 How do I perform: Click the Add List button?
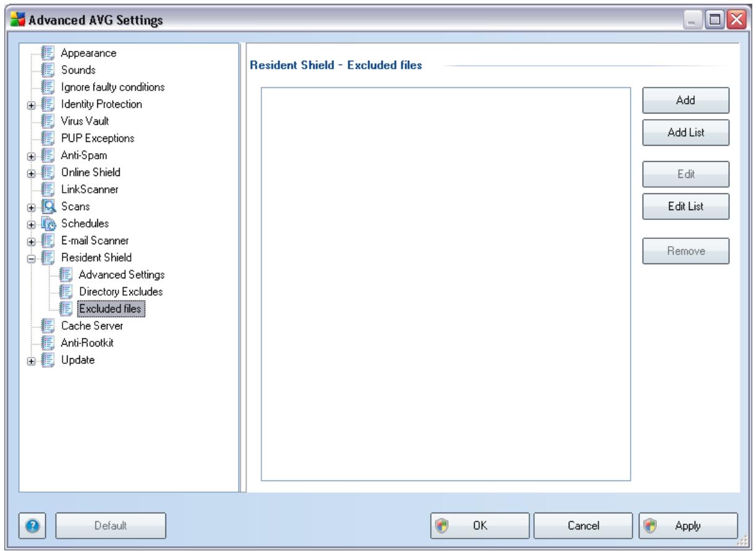[x=686, y=132]
